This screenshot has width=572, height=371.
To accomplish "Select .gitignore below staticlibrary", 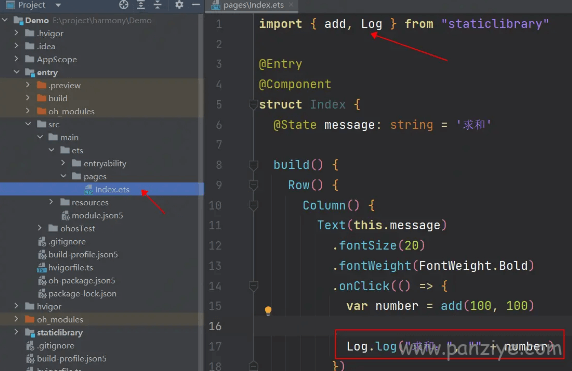I will click(55, 345).
